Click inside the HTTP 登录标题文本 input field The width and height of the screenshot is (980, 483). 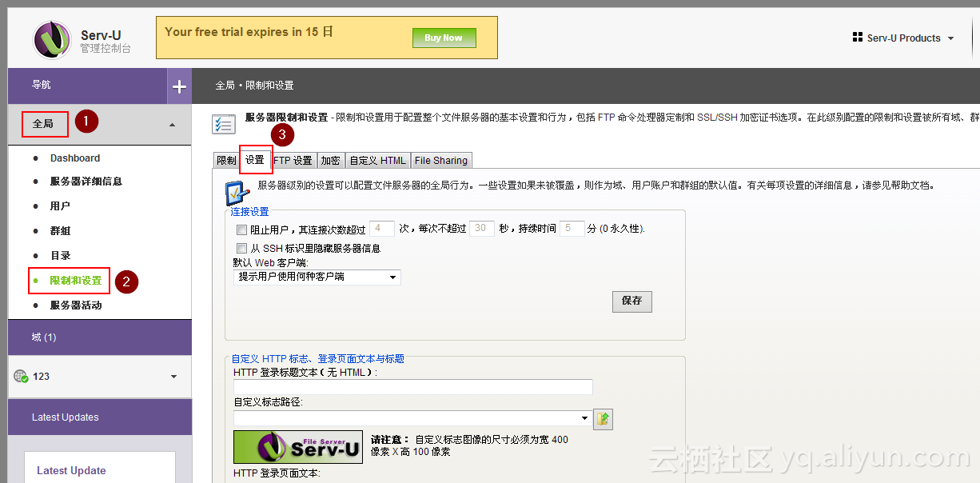412,387
